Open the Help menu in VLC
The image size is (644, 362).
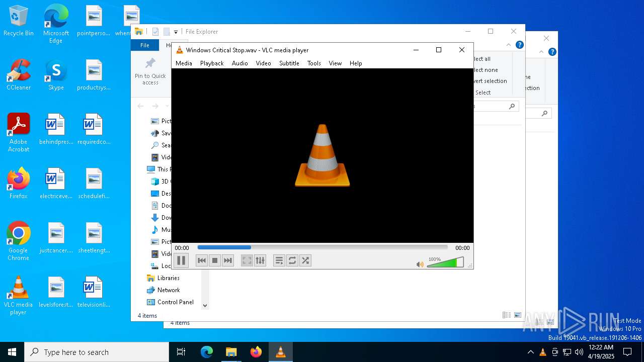point(356,63)
